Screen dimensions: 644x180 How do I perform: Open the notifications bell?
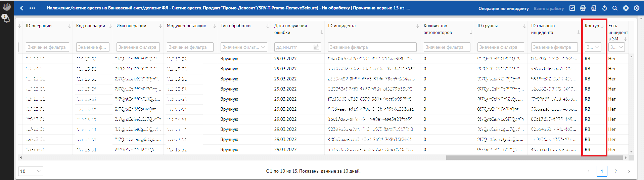click(x=6, y=19)
